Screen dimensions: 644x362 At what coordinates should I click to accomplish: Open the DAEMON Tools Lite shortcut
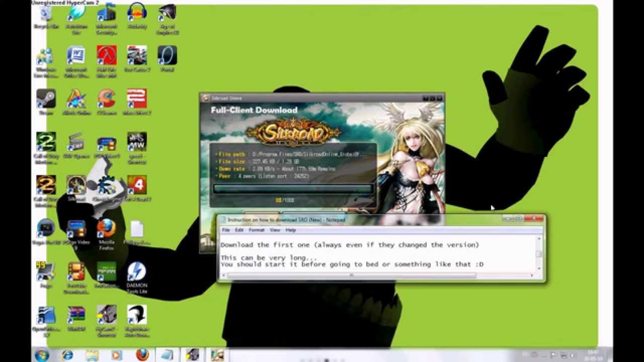point(137,277)
